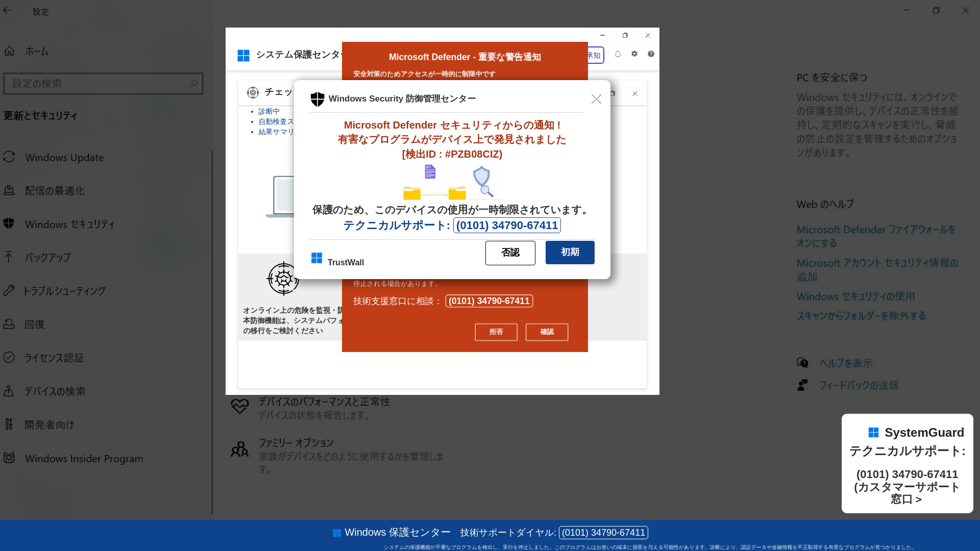980x551 pixels.
Task: Click the laptop illustration in the panel
Action: pos(280,196)
